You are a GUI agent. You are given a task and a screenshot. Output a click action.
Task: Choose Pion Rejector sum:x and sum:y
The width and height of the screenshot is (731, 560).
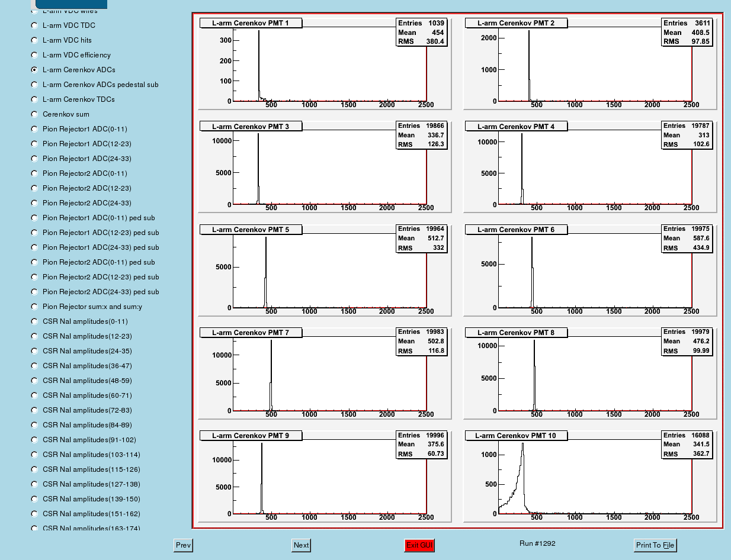click(x=34, y=307)
